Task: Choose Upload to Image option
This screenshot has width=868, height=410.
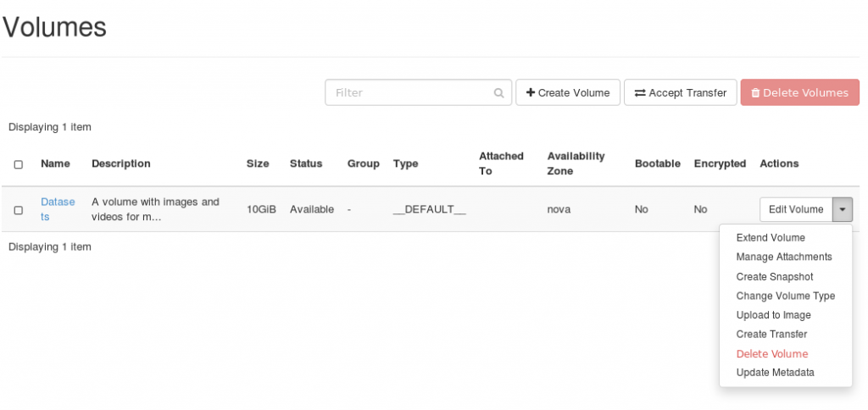Action: tap(773, 316)
